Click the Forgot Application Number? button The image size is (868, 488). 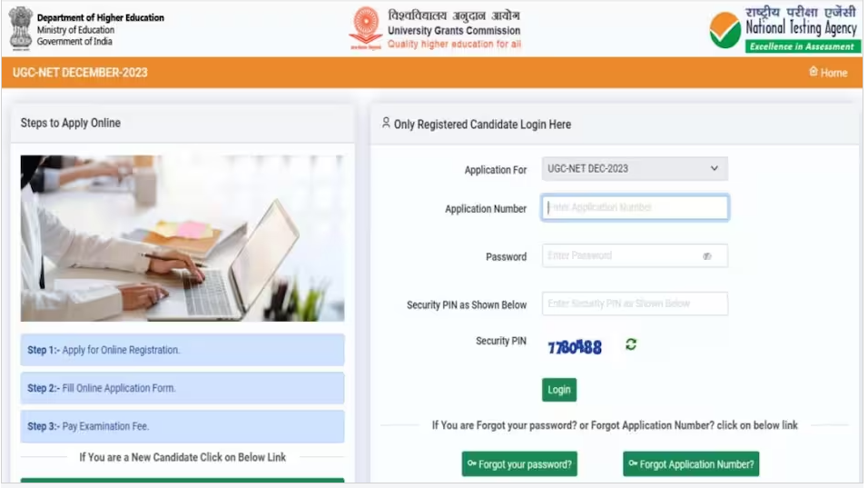coord(691,464)
